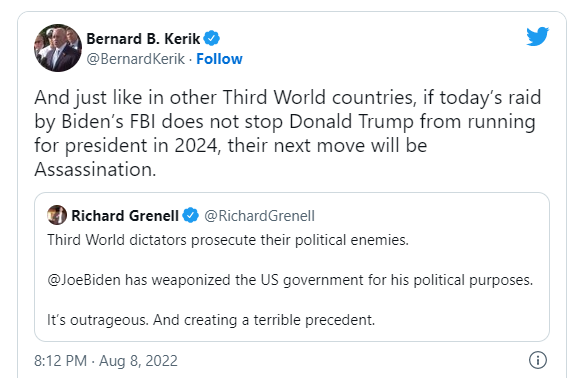Open the 8:12 PM timestamp link
578x378 pixels.
(x=60, y=361)
